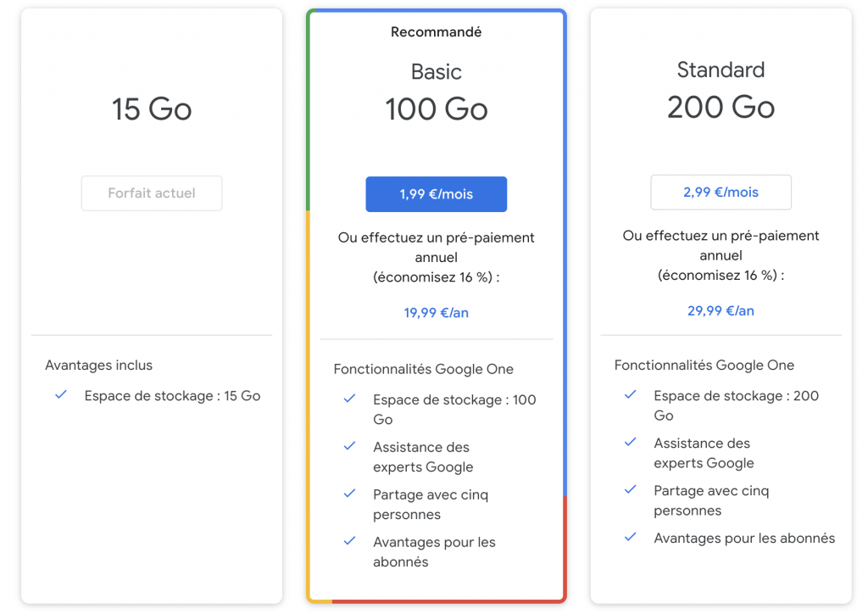
Task: Click Basic plan Partage avec cinq personnes checkmark
Action: point(349,494)
